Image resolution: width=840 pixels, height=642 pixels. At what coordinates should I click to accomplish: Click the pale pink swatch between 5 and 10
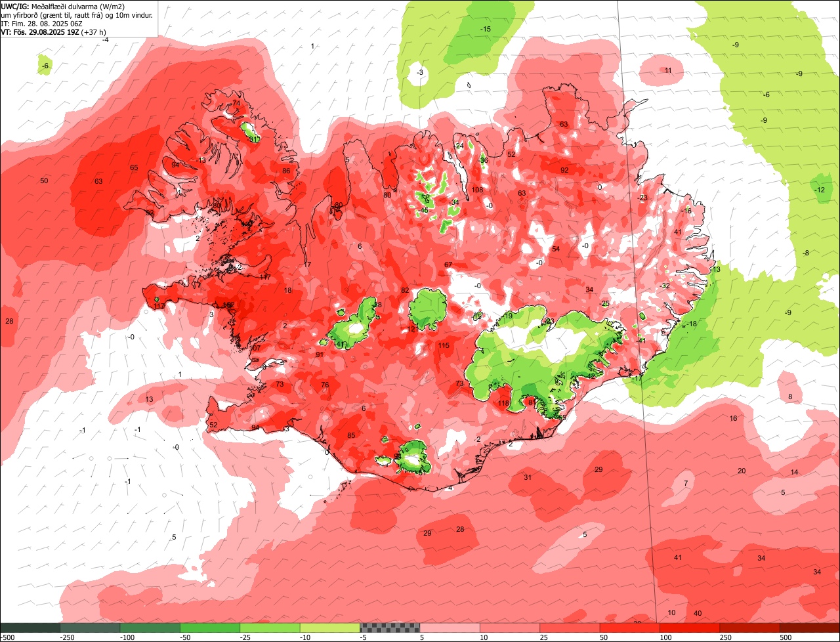[x=450, y=628]
